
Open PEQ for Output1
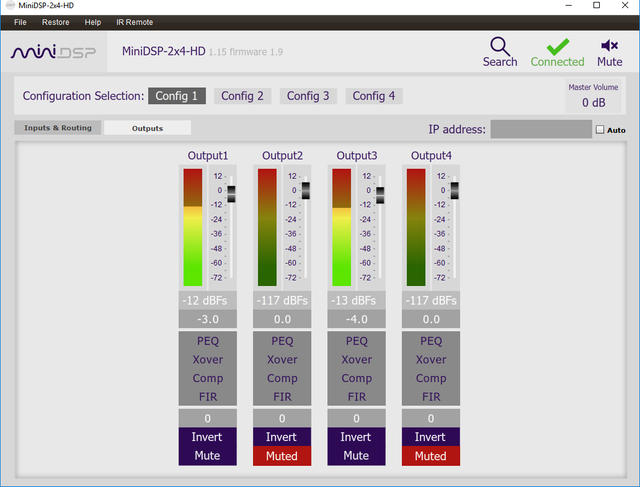coord(208,341)
